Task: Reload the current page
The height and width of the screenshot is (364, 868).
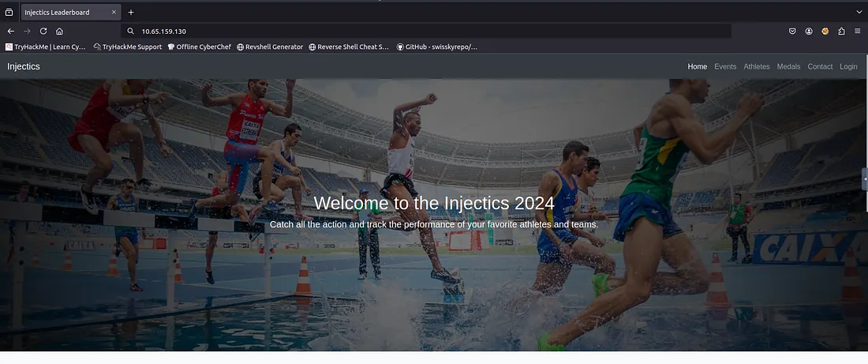Action: (43, 31)
